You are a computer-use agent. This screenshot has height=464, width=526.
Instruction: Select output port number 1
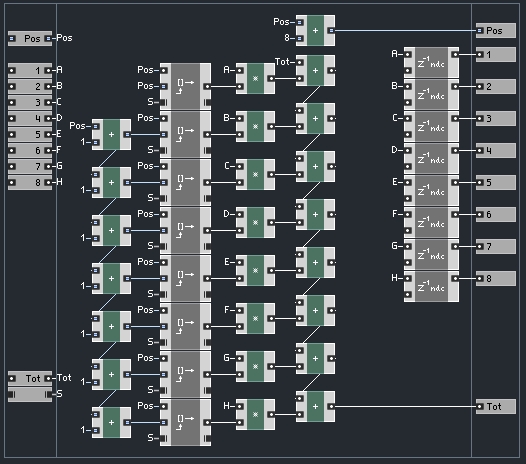click(496, 54)
